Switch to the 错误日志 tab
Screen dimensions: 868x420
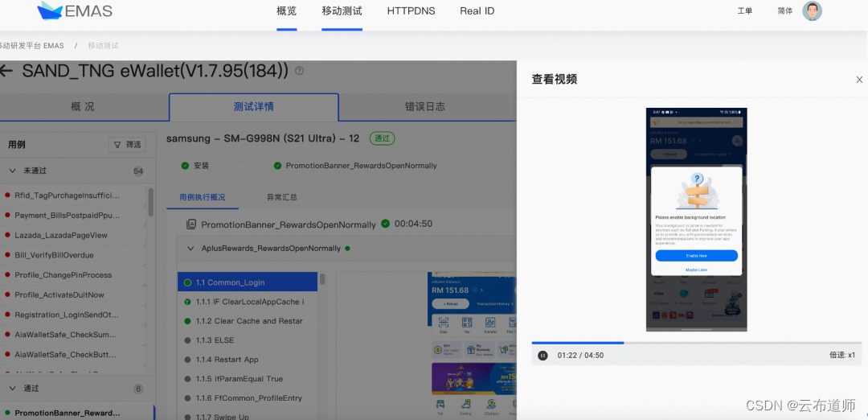(x=424, y=107)
